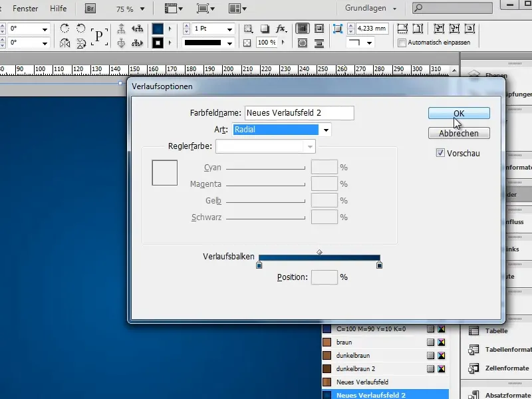Click fit content proportionally icon
Screen dimensions: 532x399
418,29
